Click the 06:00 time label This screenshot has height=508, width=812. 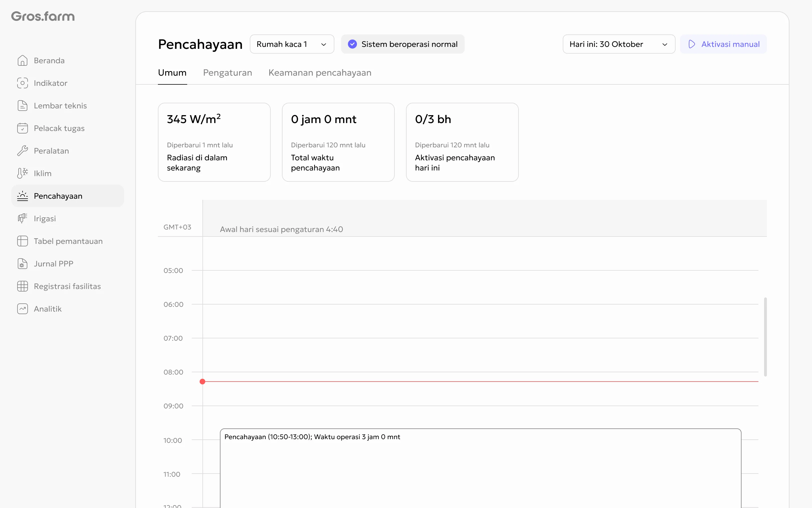point(173,305)
